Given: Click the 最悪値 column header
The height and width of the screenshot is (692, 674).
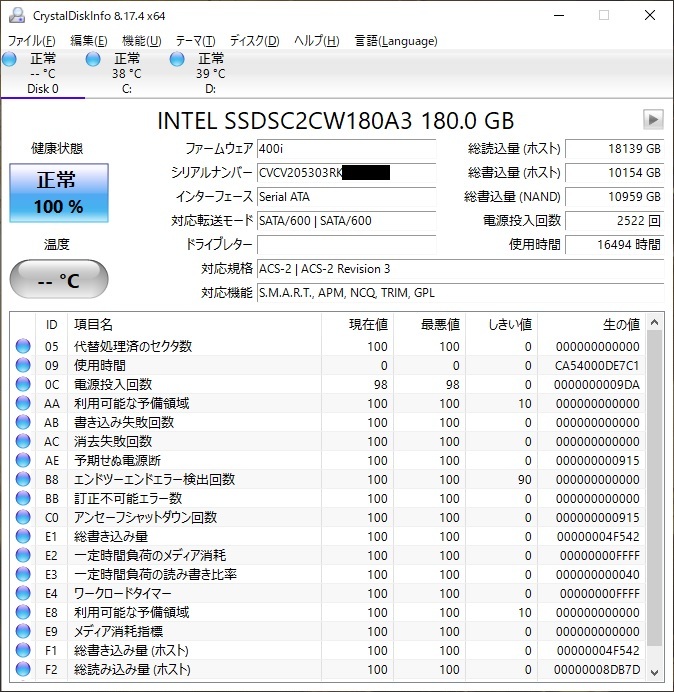Looking at the screenshot, I should tap(429, 324).
